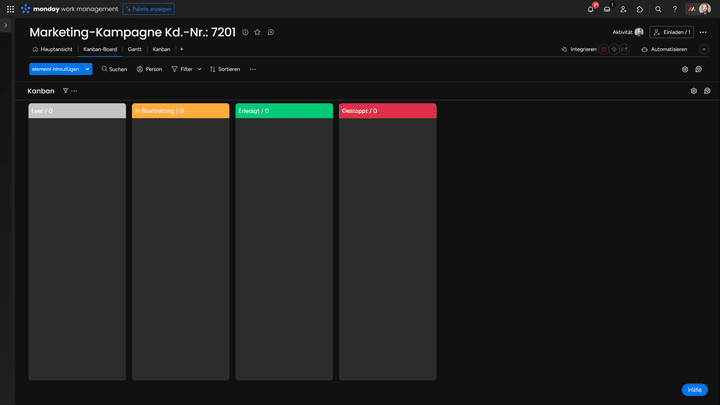The width and height of the screenshot is (720, 405).
Task: Open the Redmine-style first integration hexagon icon
Action: [604, 49]
